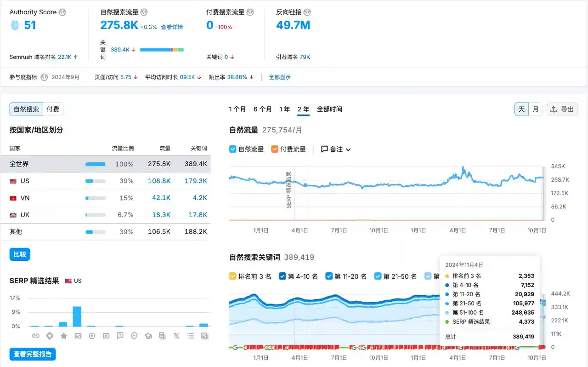Open the 查看详情 link

coord(172,27)
